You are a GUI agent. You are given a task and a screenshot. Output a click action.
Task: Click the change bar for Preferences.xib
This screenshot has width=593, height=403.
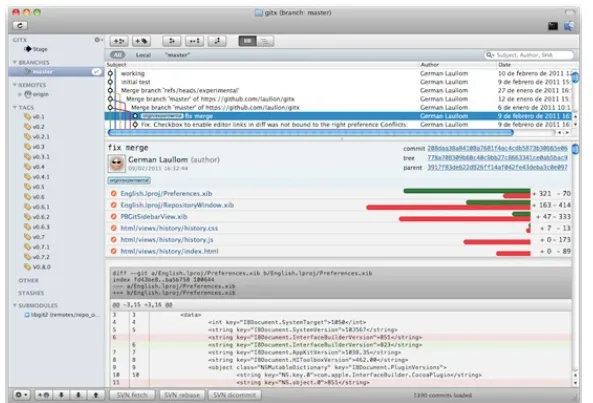(x=467, y=193)
